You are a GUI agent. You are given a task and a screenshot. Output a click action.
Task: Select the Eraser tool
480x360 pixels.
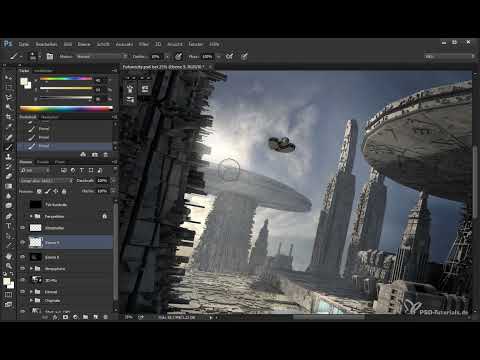[x=9, y=176]
